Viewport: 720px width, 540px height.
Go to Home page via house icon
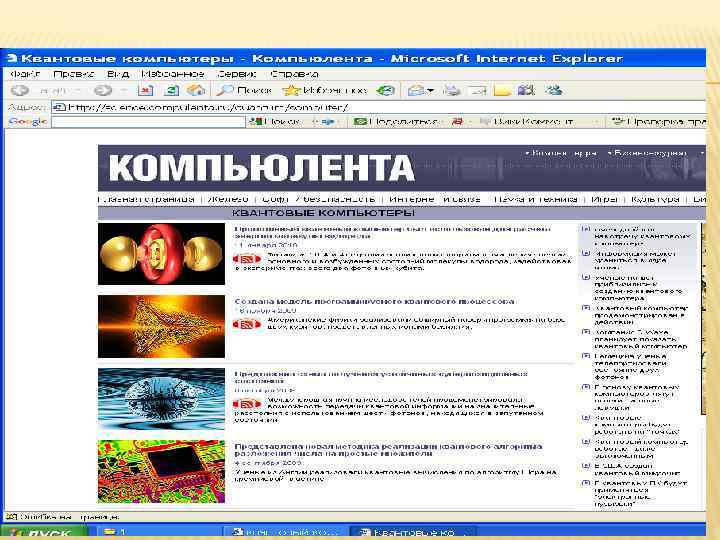click(196, 90)
